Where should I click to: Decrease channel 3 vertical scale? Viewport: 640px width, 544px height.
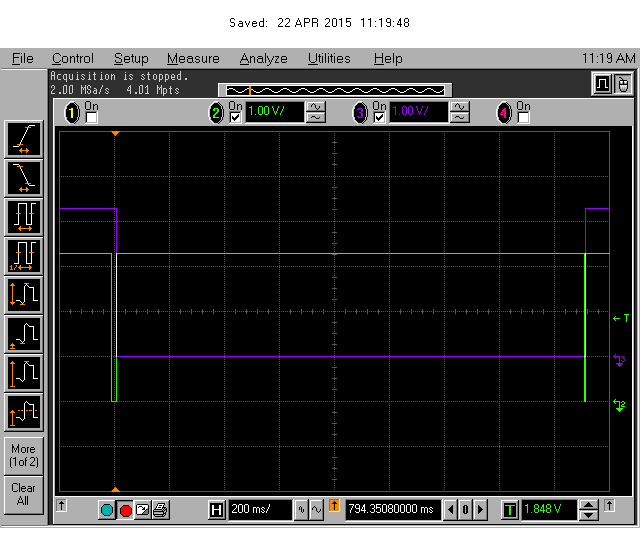(x=460, y=118)
